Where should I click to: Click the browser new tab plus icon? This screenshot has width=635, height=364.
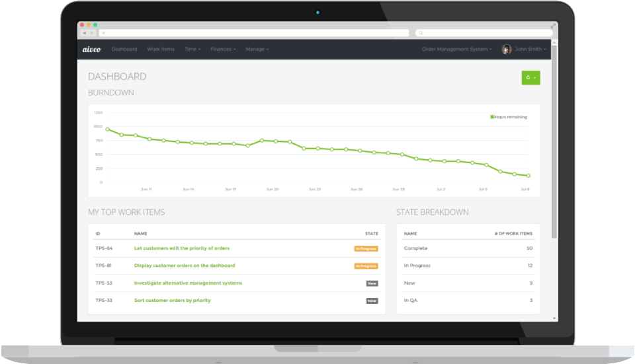point(104,33)
